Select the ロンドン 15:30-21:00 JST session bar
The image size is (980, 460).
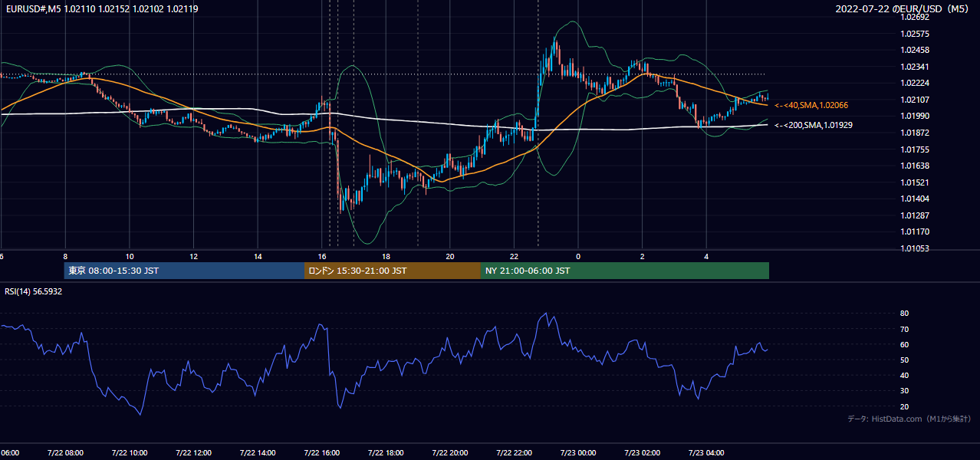[393, 271]
